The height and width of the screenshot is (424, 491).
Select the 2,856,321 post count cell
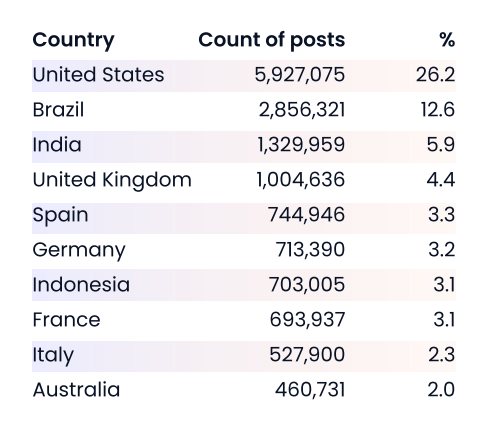302,110
